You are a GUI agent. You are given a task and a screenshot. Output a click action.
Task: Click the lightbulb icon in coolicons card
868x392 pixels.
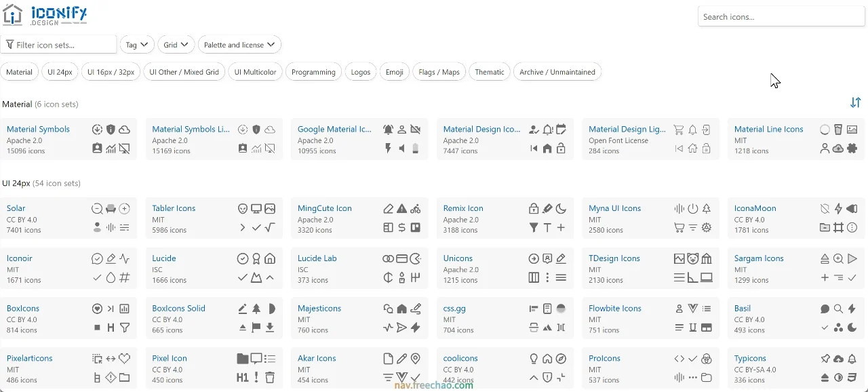(x=534, y=359)
